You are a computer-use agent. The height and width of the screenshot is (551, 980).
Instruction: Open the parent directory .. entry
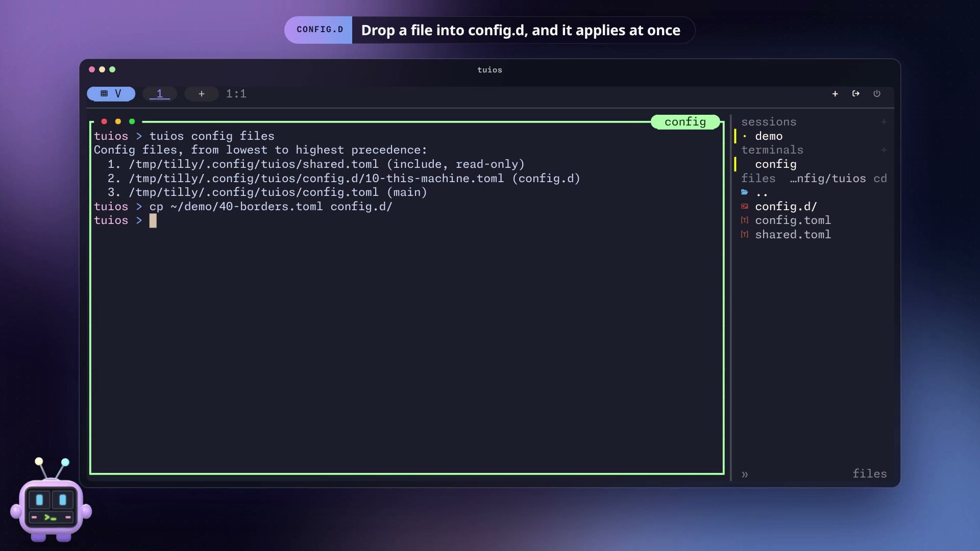pyautogui.click(x=762, y=193)
